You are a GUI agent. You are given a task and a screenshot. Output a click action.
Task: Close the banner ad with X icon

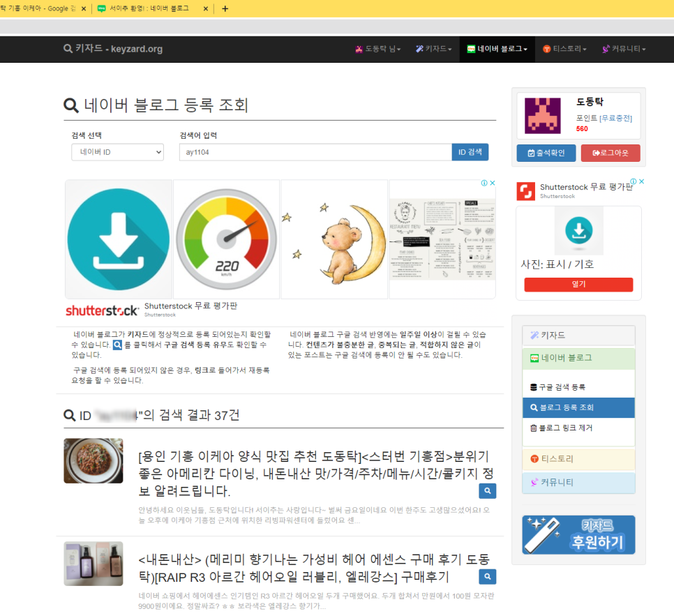[x=493, y=183]
